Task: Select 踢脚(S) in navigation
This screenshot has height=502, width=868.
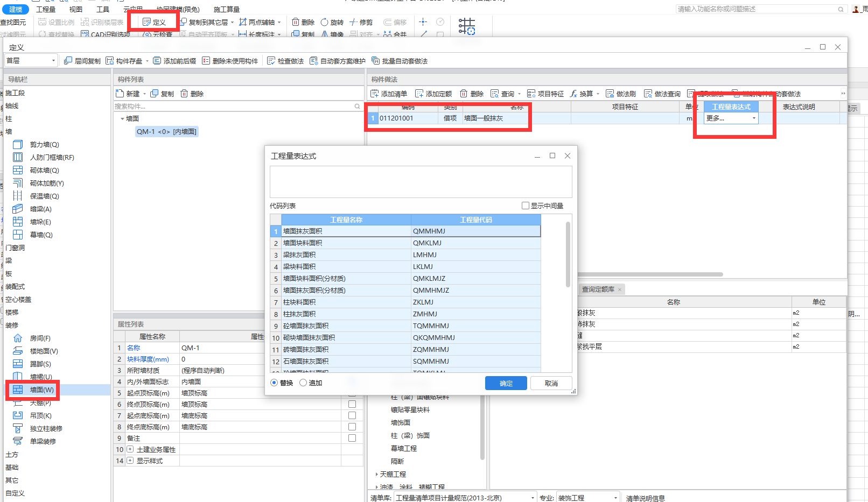Action: (x=32, y=364)
